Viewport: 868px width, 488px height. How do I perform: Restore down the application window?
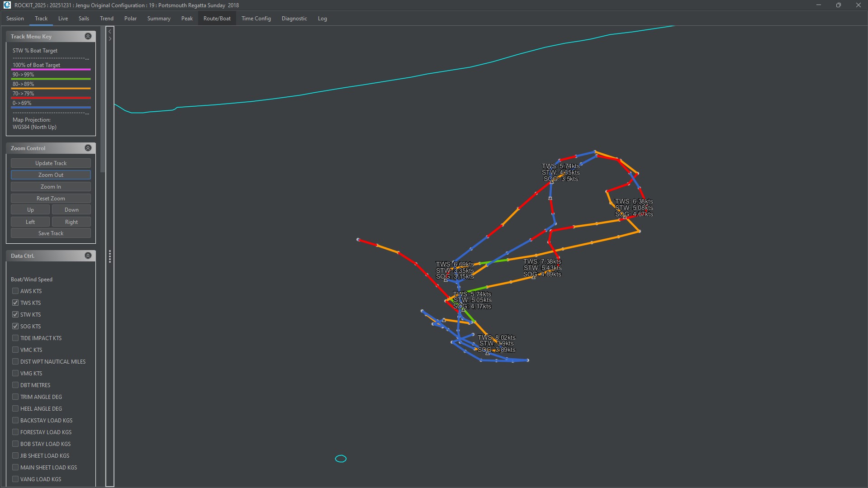(x=838, y=5)
